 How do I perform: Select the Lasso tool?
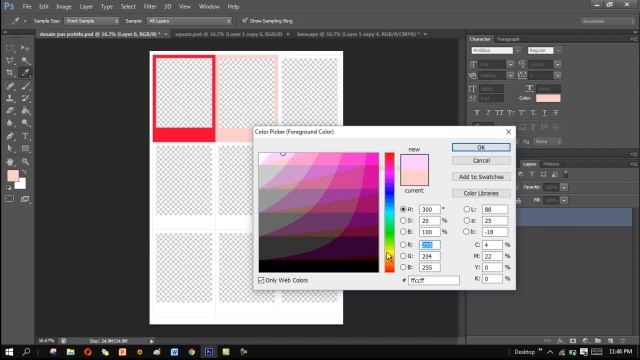(x=10, y=61)
